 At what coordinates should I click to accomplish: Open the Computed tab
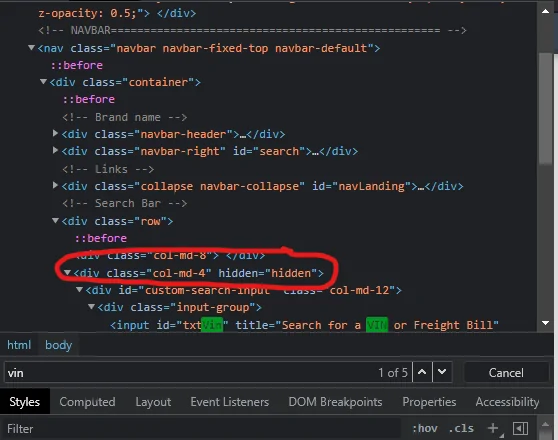click(87, 402)
